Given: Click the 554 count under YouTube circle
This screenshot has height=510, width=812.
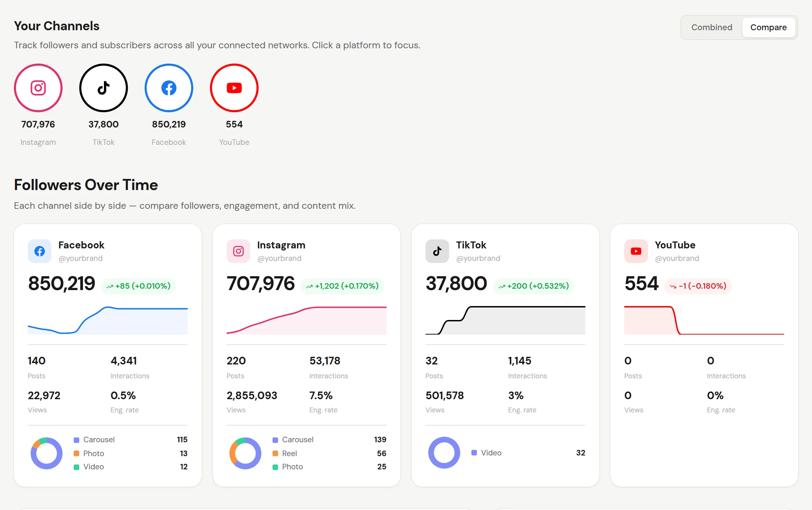Looking at the screenshot, I should click(234, 124).
